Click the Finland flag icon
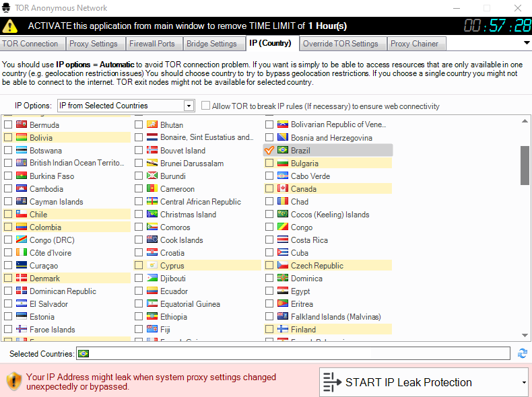The image size is (532, 397). click(283, 329)
